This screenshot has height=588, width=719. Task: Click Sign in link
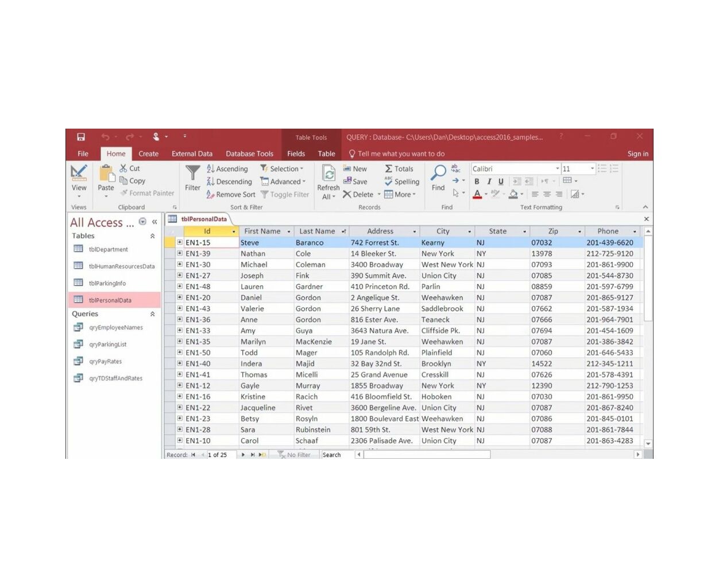pyautogui.click(x=637, y=154)
